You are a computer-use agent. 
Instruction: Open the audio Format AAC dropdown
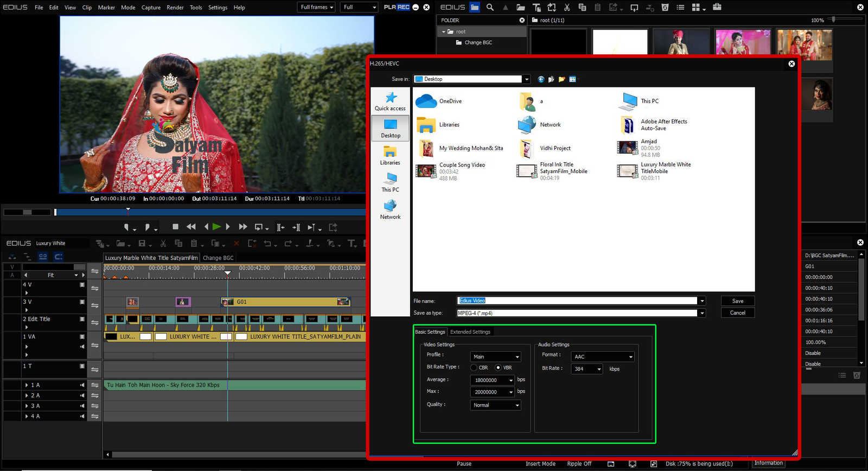click(x=602, y=357)
